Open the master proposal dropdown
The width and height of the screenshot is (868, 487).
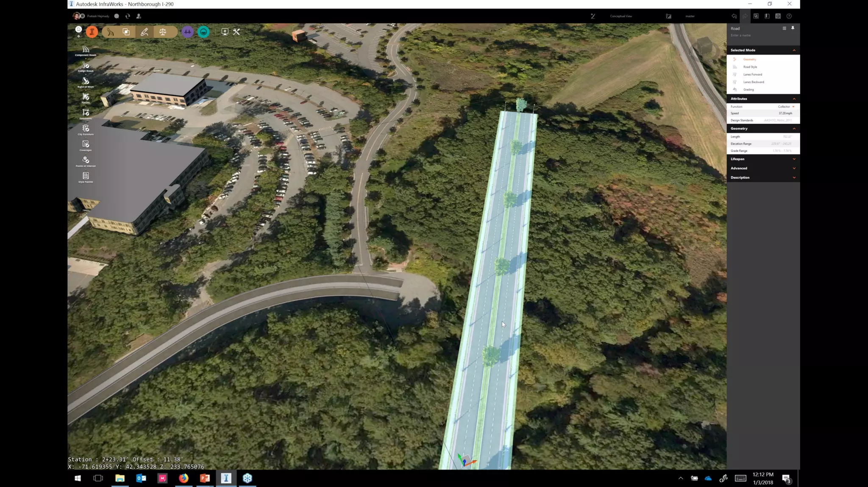pyautogui.click(x=690, y=16)
